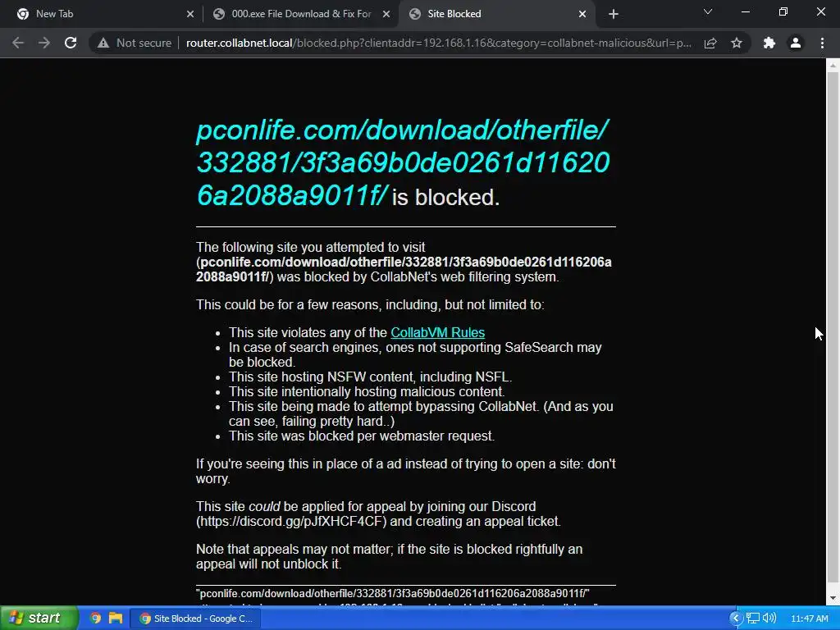Close the Site Blocked tab
The width and height of the screenshot is (840, 630).
click(582, 14)
